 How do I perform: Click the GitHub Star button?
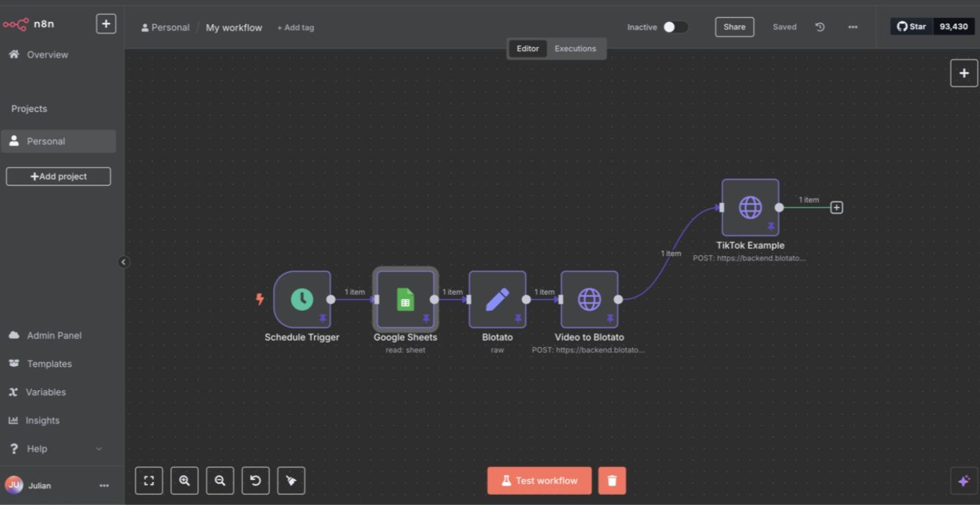912,27
